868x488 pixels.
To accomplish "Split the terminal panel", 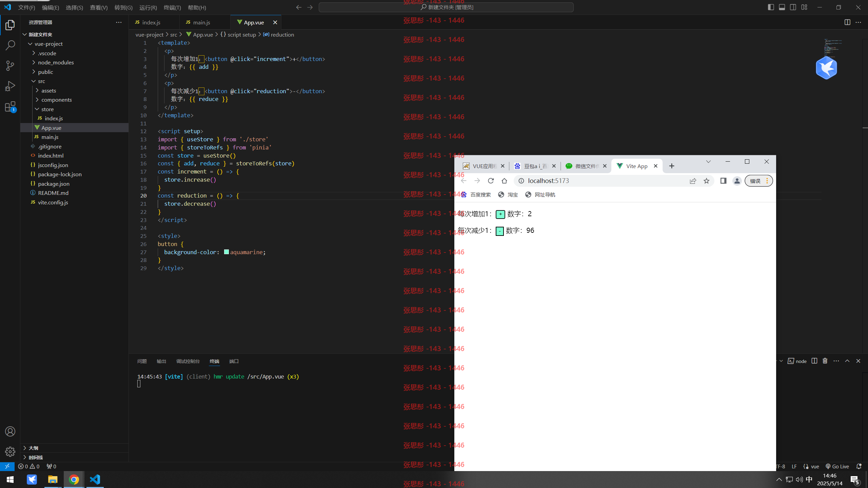I will (x=814, y=361).
